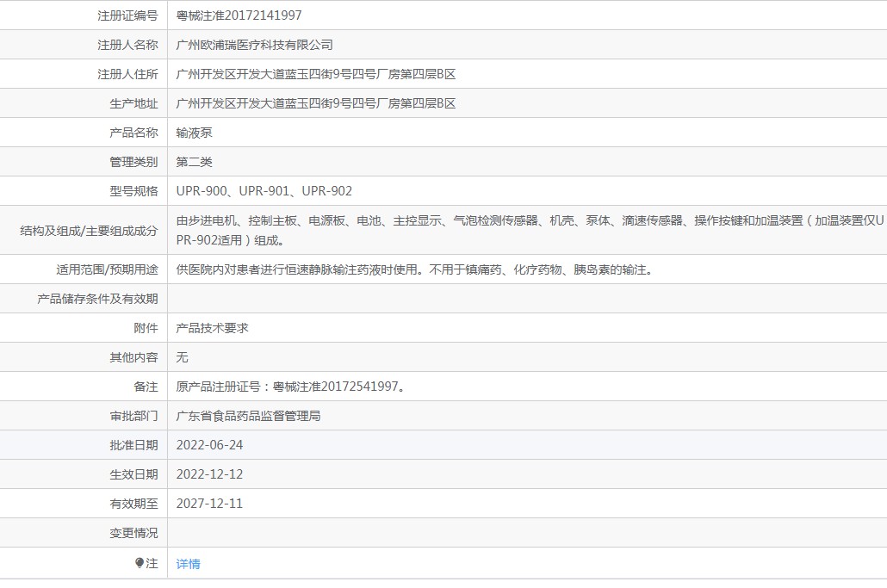Click the 变更情况 label
Image resolution: width=887 pixels, height=588 pixels.
click(x=133, y=533)
